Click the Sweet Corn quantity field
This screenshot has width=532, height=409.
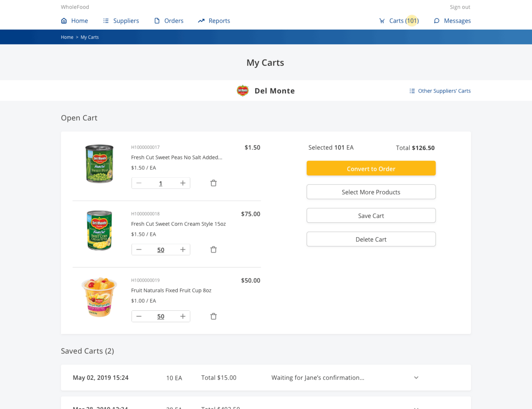[x=161, y=250]
